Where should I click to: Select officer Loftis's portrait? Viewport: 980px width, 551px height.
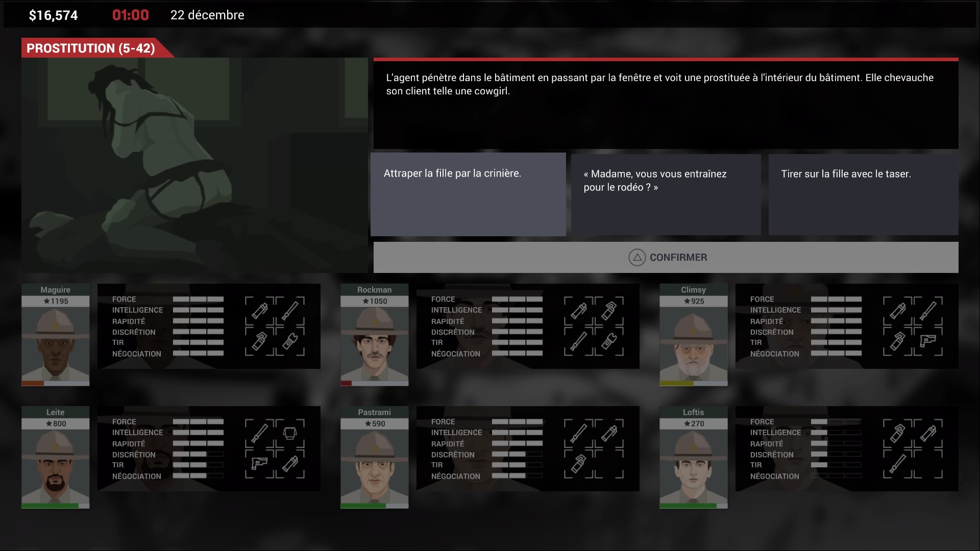tap(693, 466)
